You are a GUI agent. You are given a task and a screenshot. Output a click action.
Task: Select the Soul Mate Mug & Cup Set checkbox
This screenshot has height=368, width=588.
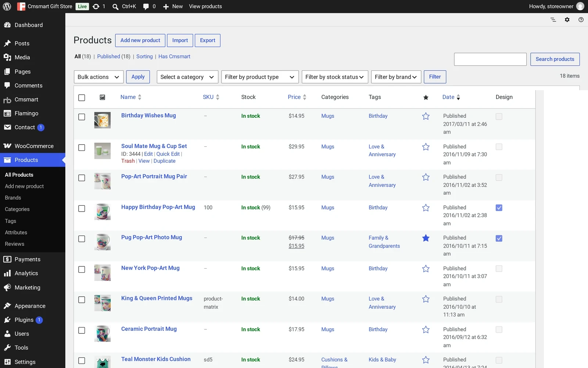point(82,148)
